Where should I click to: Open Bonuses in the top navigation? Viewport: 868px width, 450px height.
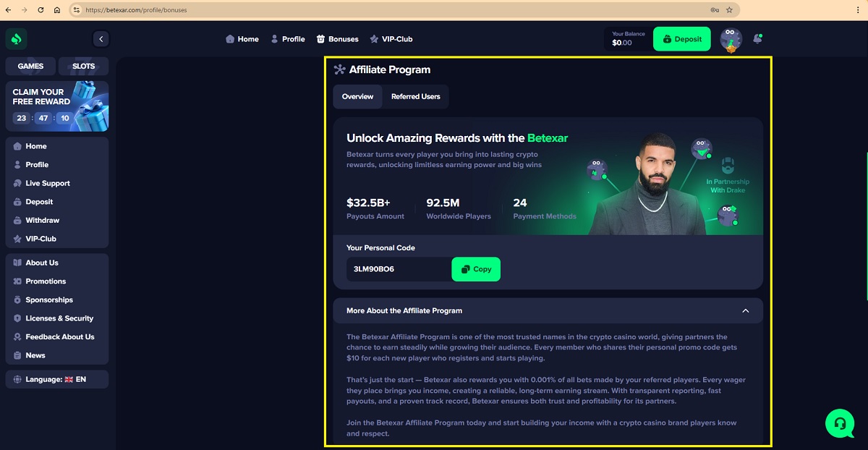[338, 39]
